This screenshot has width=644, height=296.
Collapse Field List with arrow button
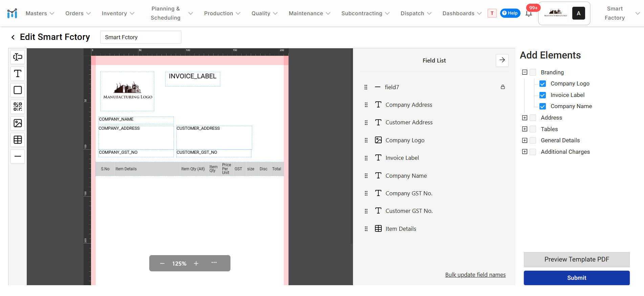[502, 60]
